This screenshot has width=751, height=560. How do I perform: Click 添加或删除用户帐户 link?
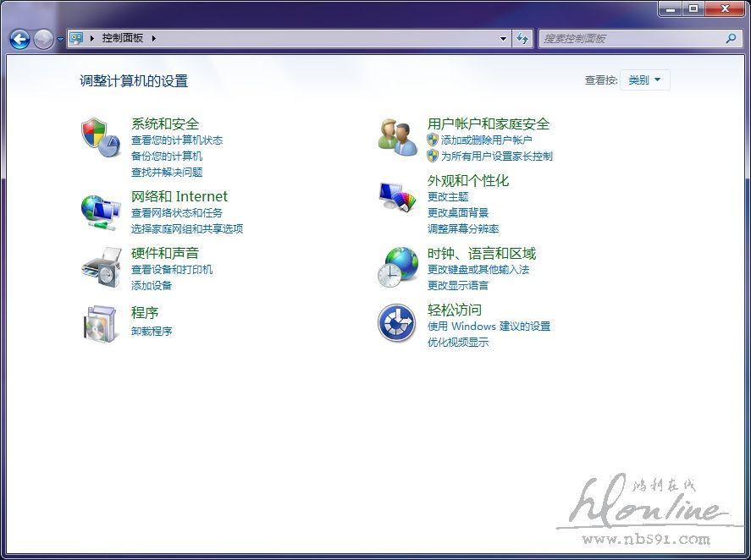click(486, 140)
